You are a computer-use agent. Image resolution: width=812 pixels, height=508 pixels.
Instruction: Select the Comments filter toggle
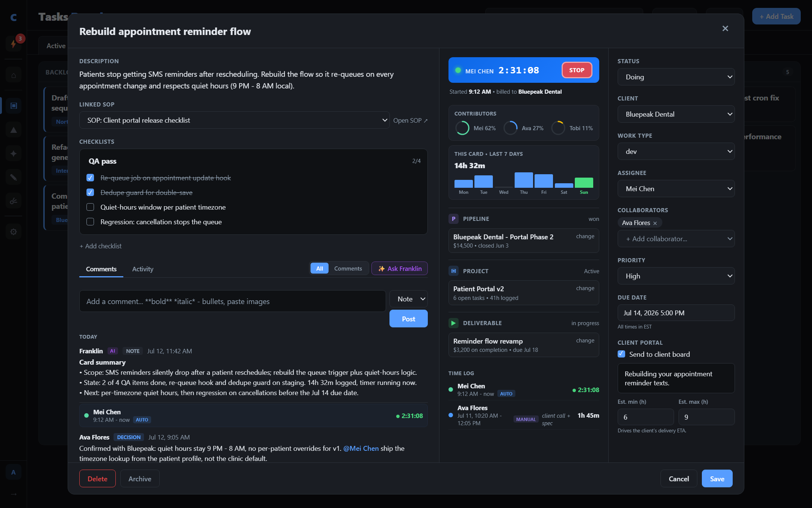[x=348, y=268]
